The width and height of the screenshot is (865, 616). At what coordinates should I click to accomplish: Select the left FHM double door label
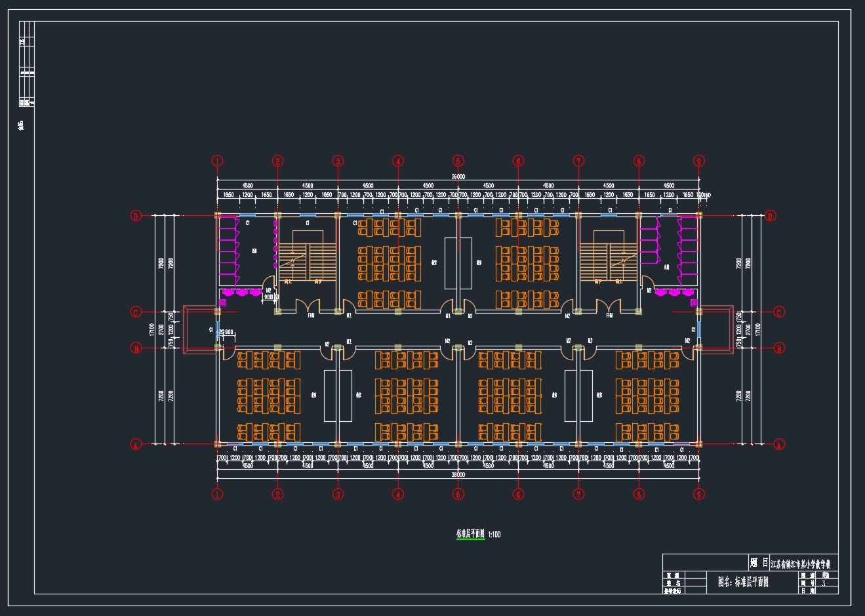point(311,316)
